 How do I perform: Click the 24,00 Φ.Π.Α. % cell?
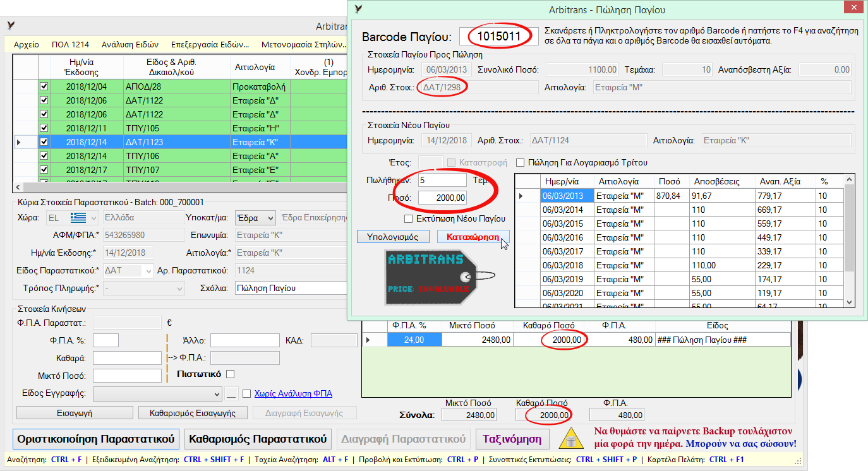414,340
